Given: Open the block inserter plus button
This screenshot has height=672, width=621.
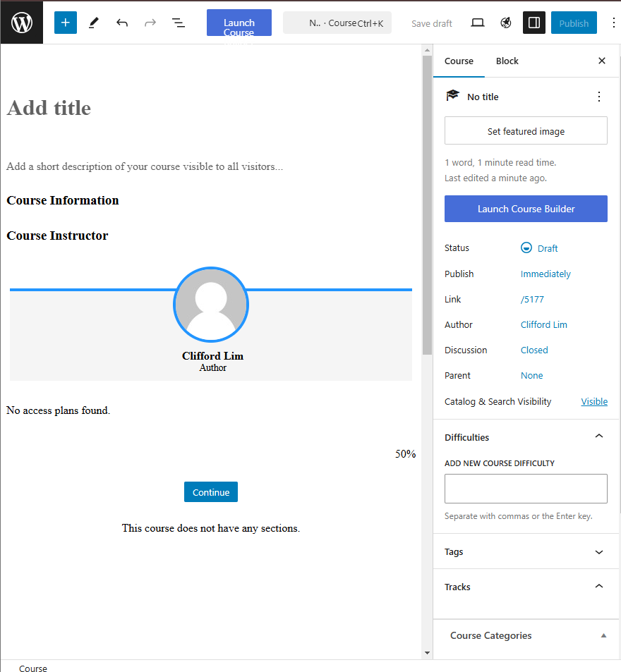Looking at the screenshot, I should click(x=65, y=23).
